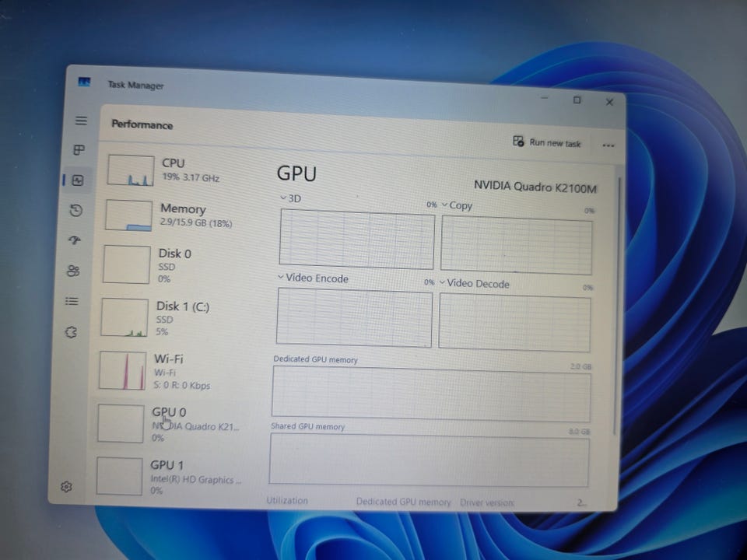Select GPU 1 Intel HD Graphics
This screenshot has width=747, height=560.
pyautogui.click(x=168, y=477)
